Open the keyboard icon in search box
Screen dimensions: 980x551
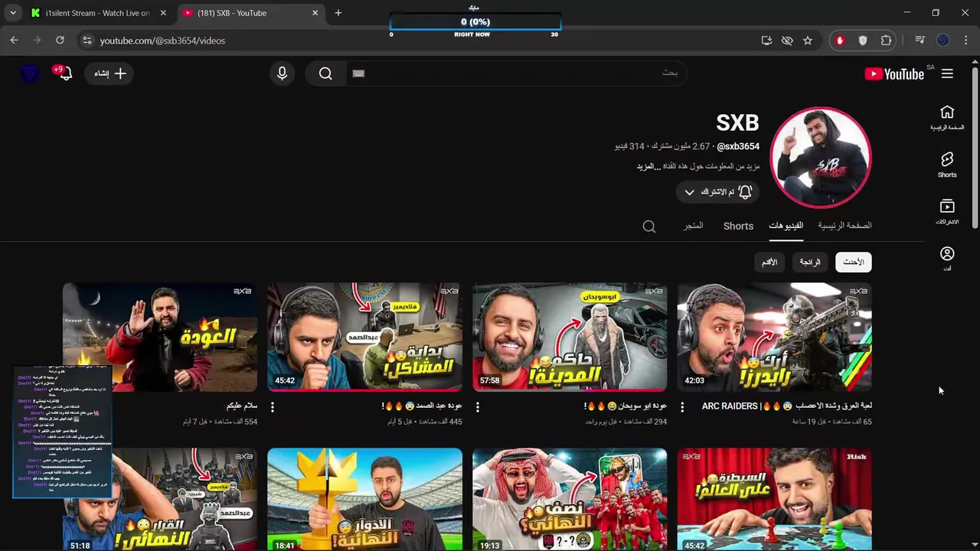358,73
